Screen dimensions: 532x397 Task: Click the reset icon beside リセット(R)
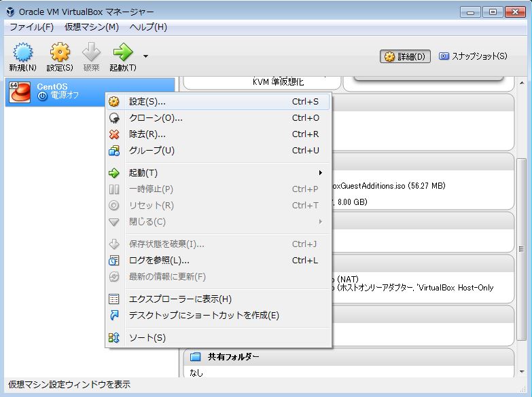(114, 206)
